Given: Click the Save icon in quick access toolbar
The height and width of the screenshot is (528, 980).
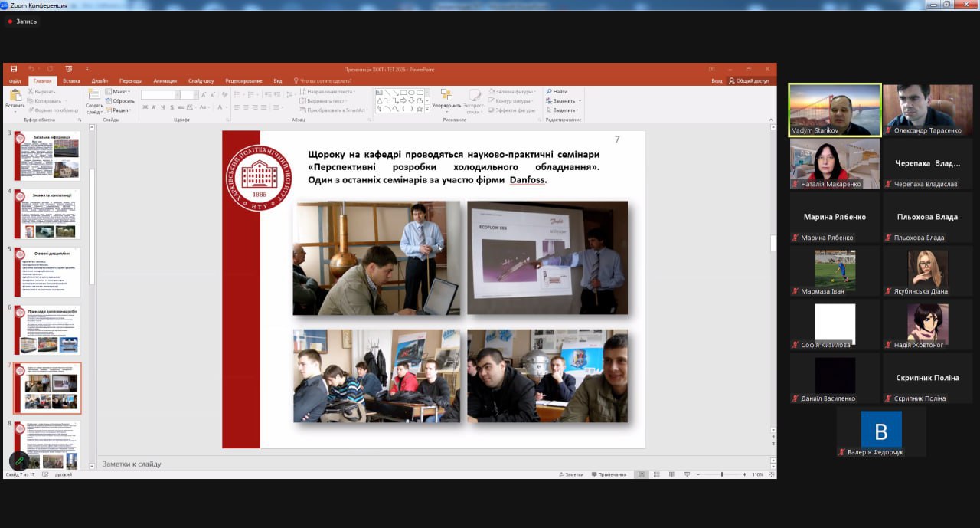Looking at the screenshot, I should 14,69.
